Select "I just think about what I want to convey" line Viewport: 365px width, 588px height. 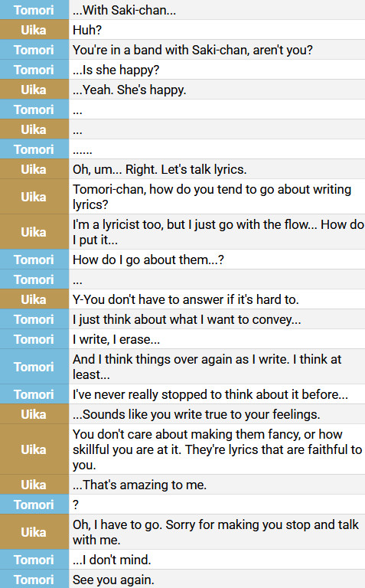click(x=187, y=319)
